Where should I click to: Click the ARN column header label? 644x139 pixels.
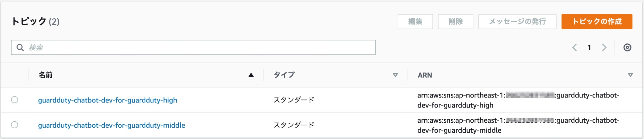pyautogui.click(x=425, y=75)
